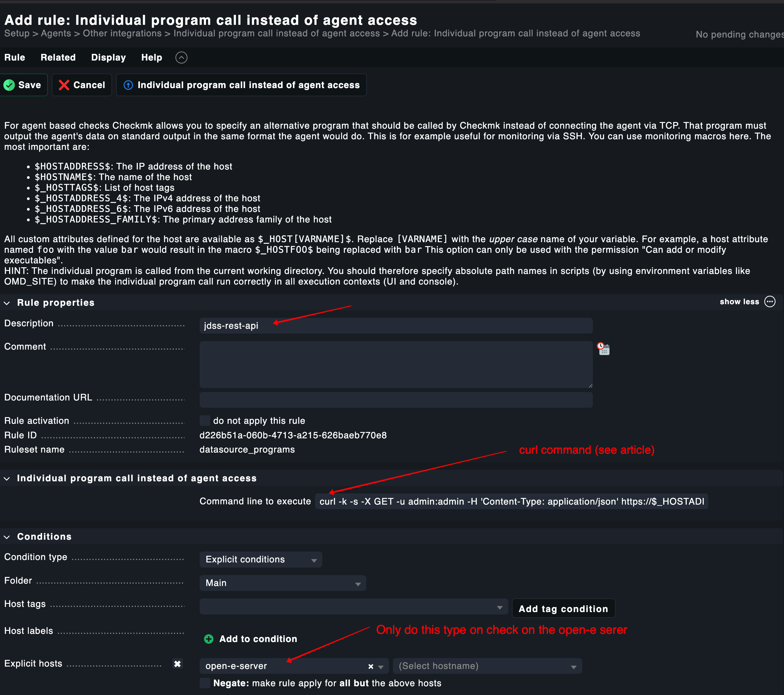Enable 'do not apply this rule' checkbox

click(205, 420)
